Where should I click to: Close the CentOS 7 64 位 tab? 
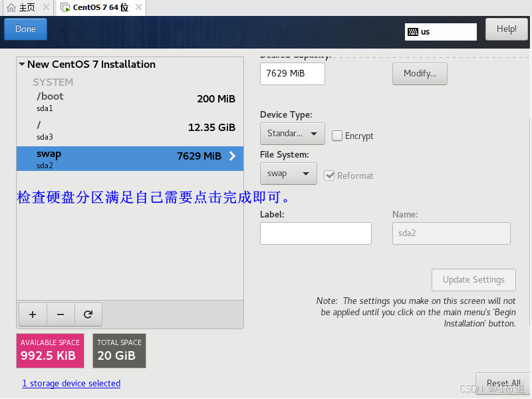pyautogui.click(x=138, y=7)
